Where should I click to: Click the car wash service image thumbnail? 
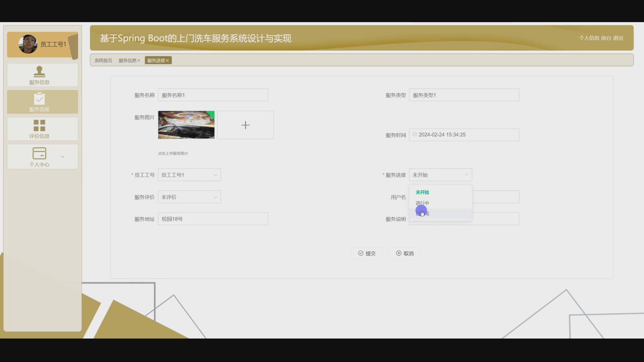(x=186, y=125)
